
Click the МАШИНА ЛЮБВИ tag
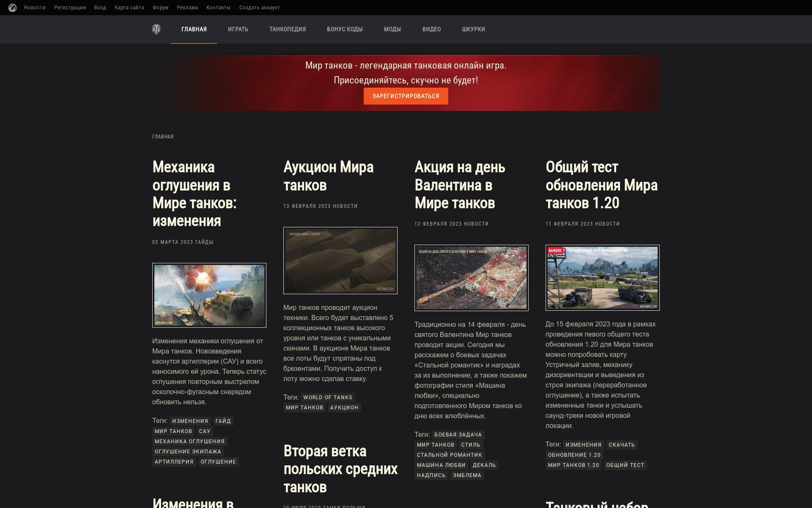pos(441,465)
